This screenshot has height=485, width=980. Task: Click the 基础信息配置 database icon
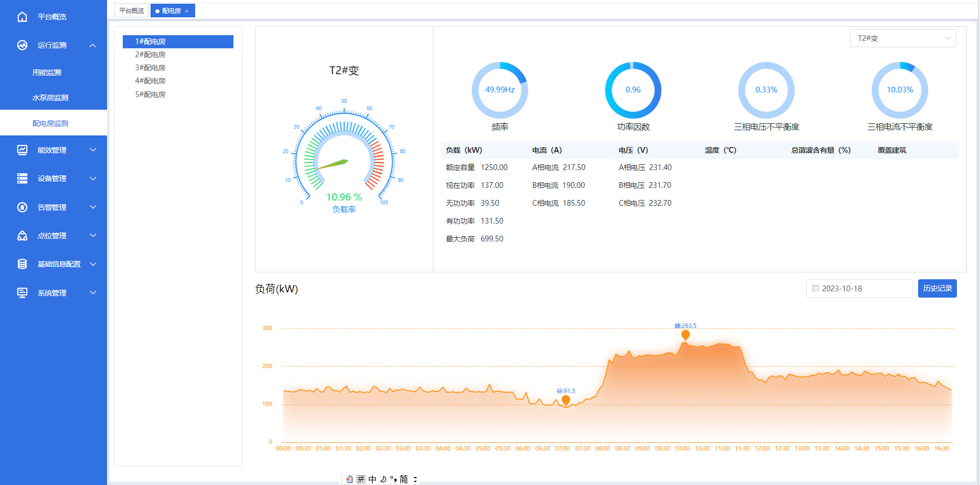click(x=22, y=264)
